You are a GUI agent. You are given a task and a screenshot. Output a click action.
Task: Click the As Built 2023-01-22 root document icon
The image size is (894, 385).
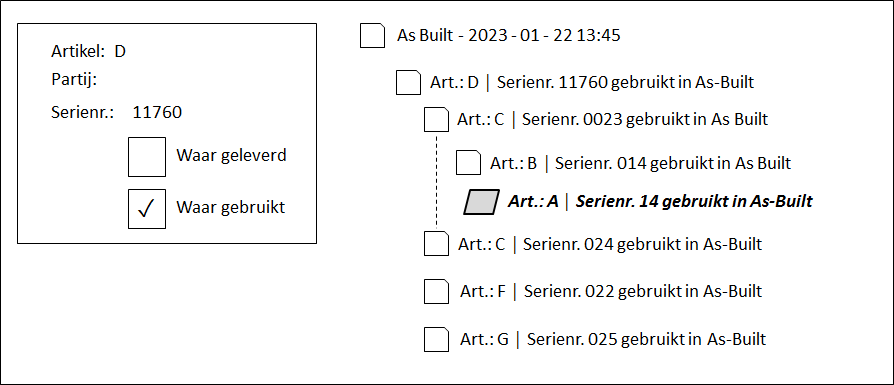(x=372, y=35)
